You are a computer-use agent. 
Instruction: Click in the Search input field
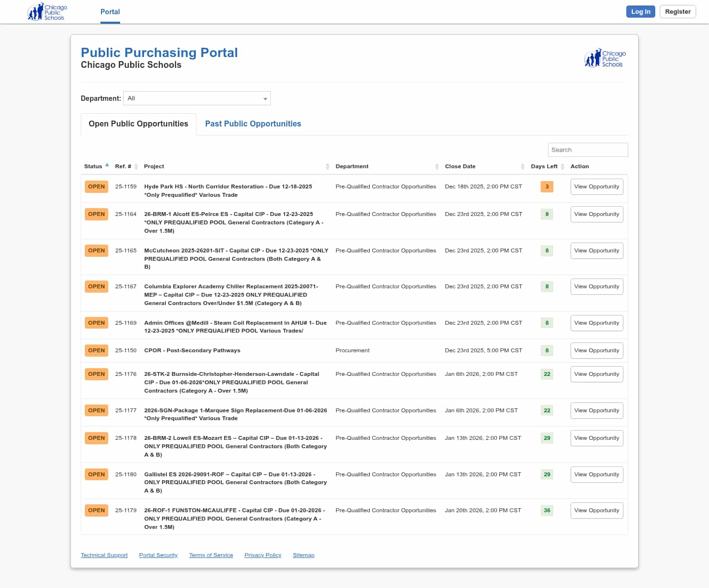click(587, 150)
